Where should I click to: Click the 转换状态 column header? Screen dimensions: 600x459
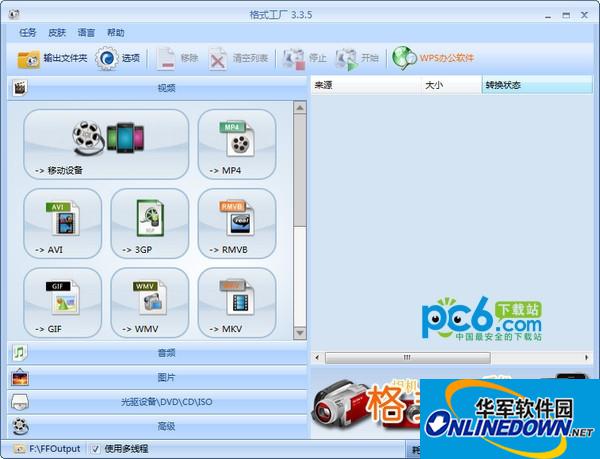535,86
